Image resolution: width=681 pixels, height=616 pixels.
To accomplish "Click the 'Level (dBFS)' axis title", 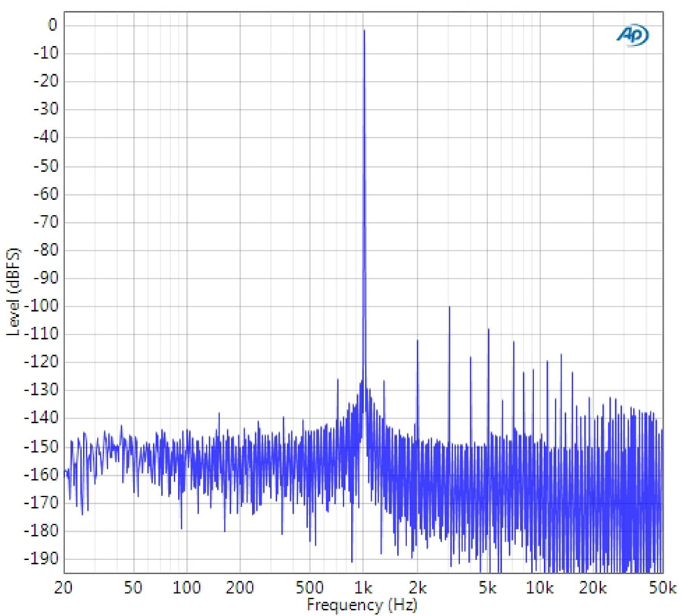I will pos(14,292).
